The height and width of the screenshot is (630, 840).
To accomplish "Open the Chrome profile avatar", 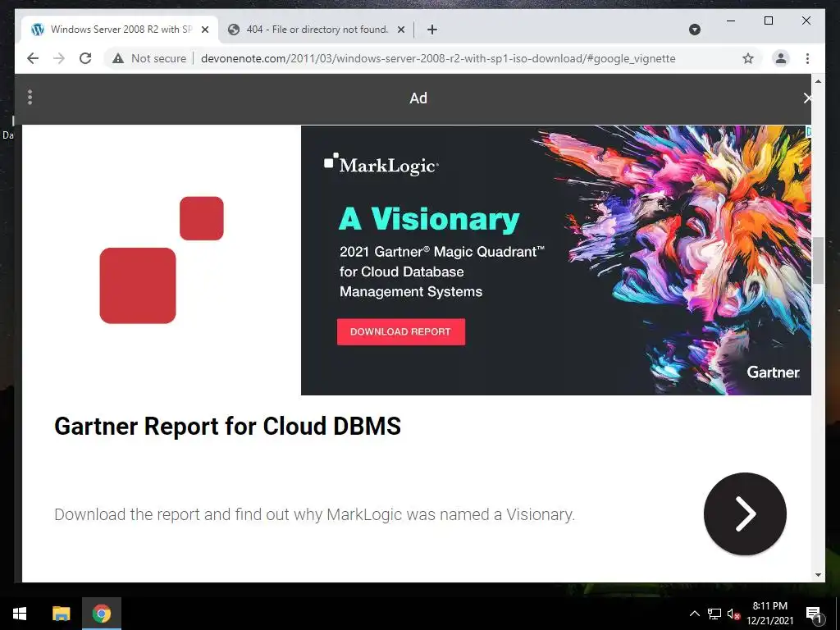I will pyautogui.click(x=781, y=58).
